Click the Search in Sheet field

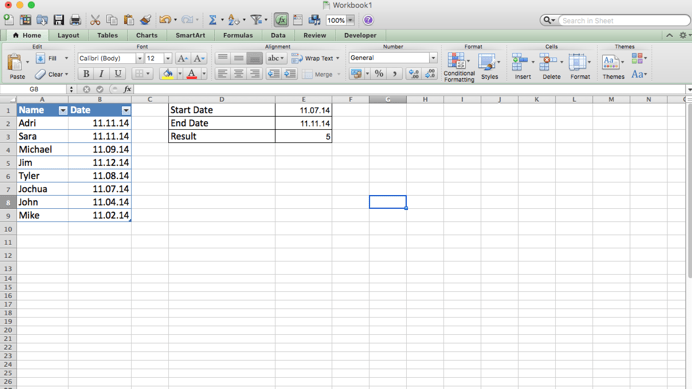point(624,20)
